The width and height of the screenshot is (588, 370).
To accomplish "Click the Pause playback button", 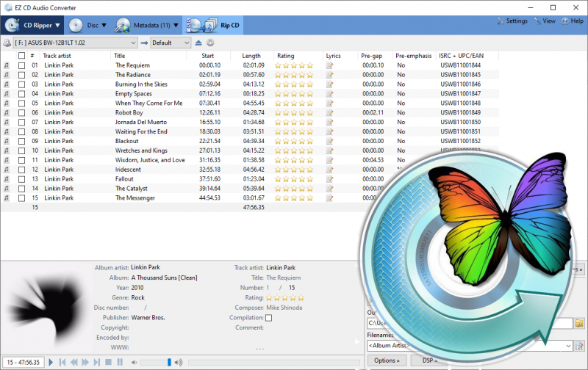I will pyautogui.click(x=120, y=362).
